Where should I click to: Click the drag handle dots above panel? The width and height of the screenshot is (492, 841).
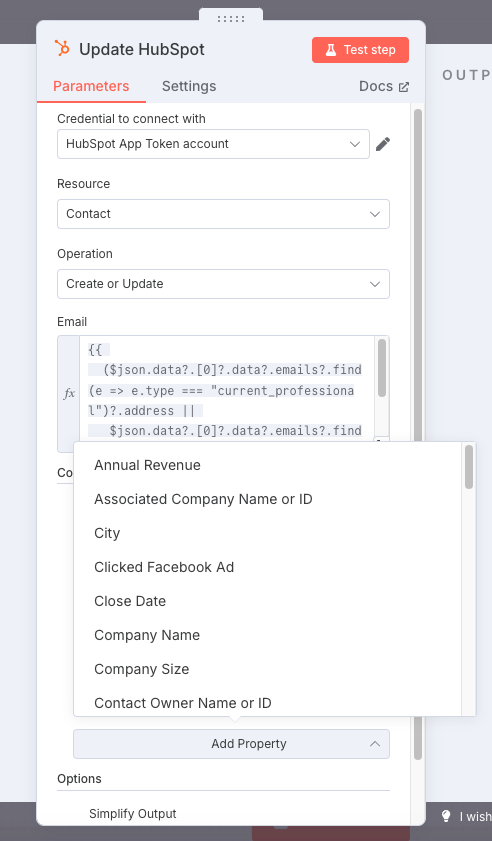coord(231,19)
